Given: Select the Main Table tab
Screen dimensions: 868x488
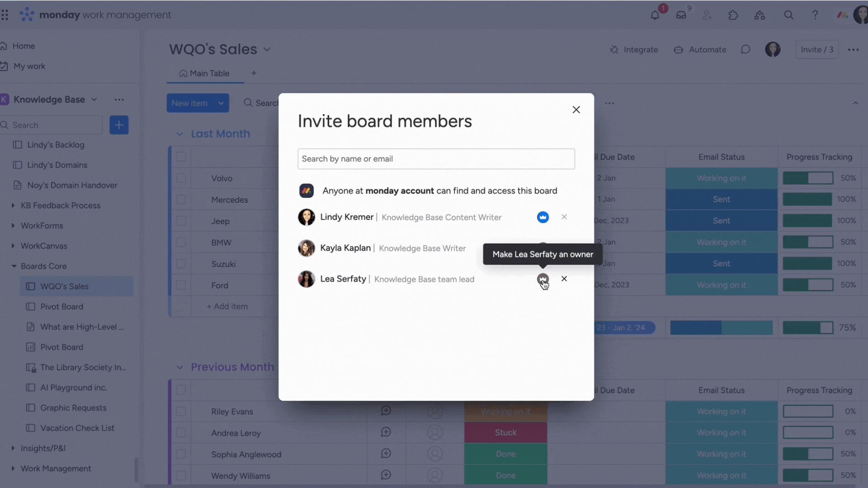Looking at the screenshot, I should tap(209, 73).
